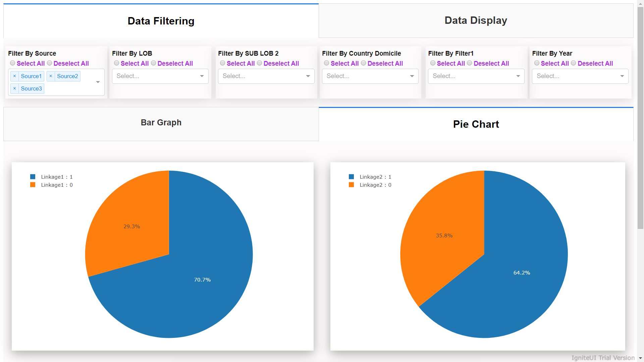Click the 70.7% blue slice of Linkage1 pie

point(202,280)
